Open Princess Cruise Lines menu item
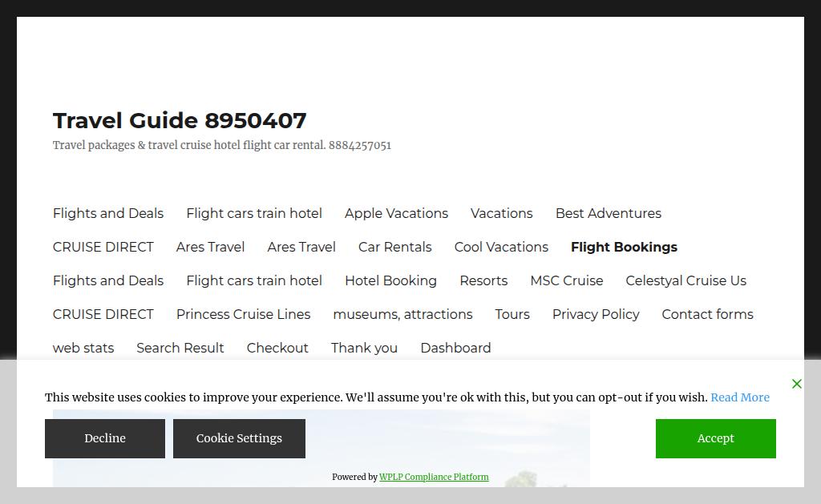Image resolution: width=821 pixels, height=504 pixels. coord(243,314)
